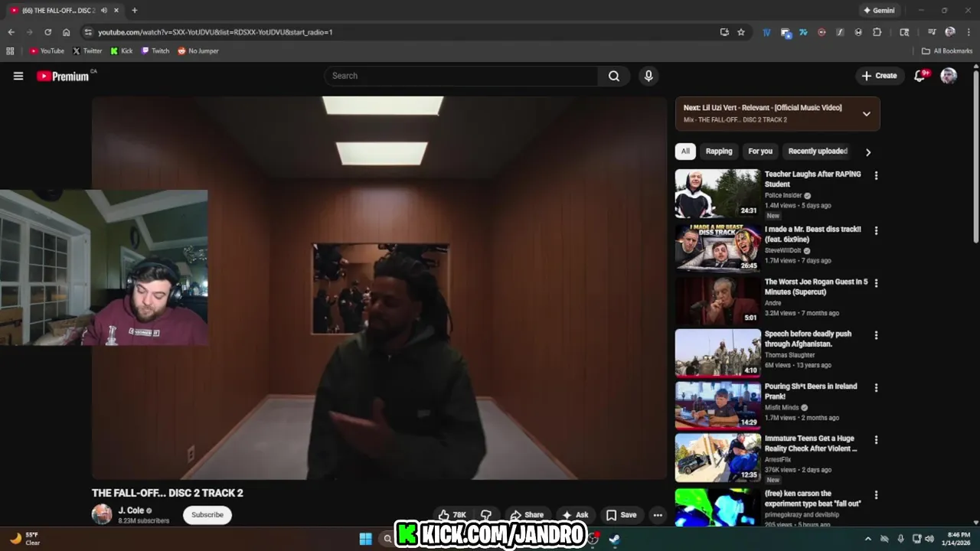Open the Mr. Beast diss track thumbnail
Screen dimensions: 980x551
(717, 247)
